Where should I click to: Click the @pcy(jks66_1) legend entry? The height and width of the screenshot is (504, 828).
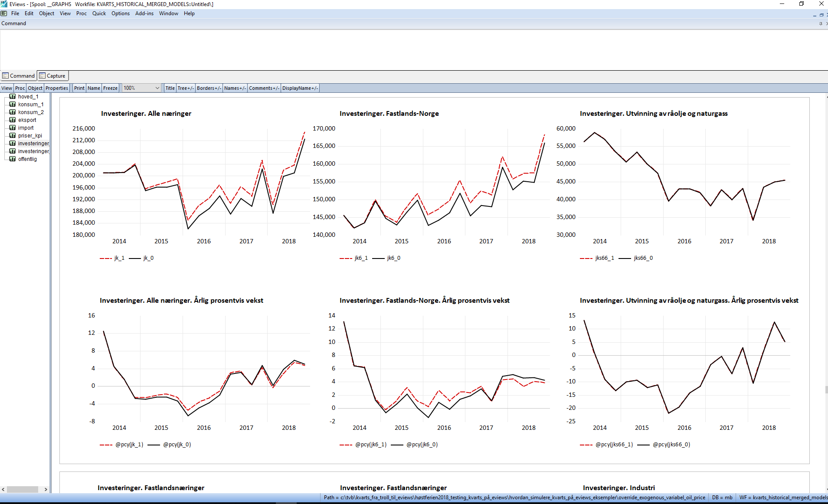[606, 445]
